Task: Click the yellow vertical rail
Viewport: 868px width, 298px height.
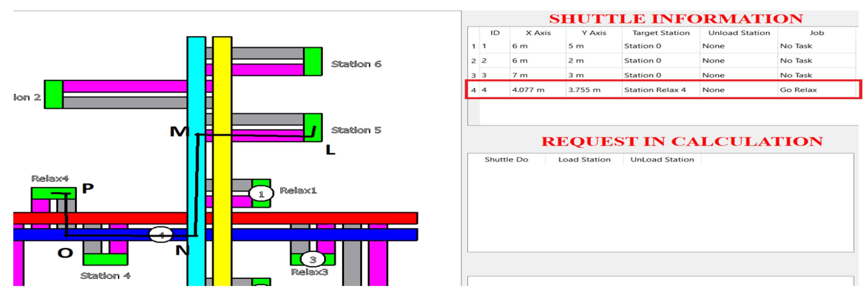Action: 222,162
